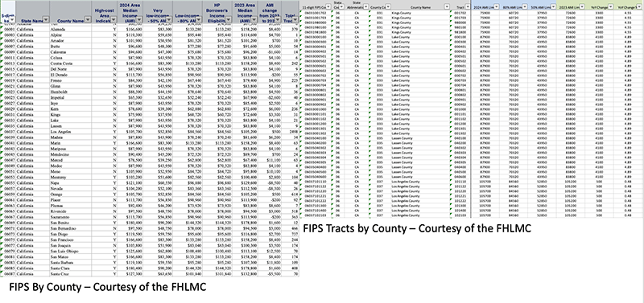Screen dimensions: 644x303
Task: Open the 2024 Area Median Income filter
Action: tap(139, 19)
